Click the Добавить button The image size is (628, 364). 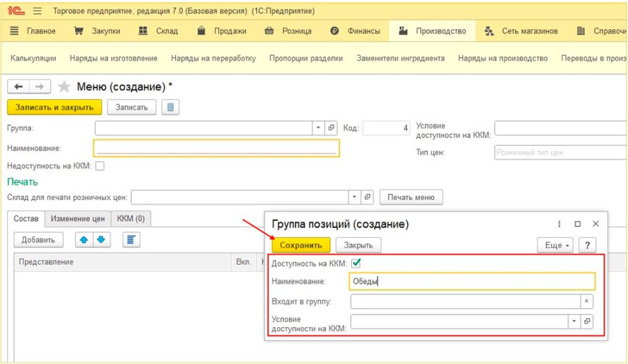(x=38, y=240)
